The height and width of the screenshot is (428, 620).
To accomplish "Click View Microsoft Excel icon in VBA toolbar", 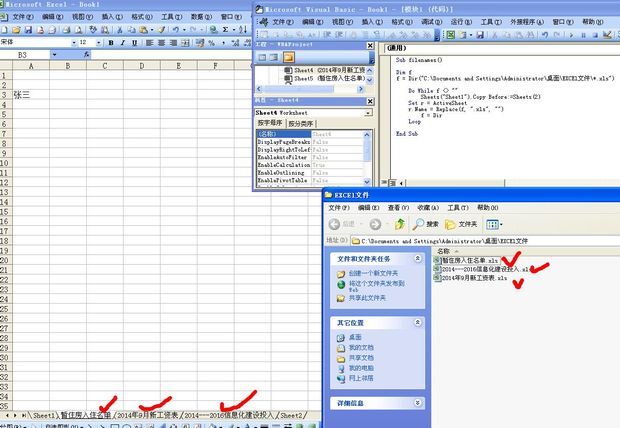I will [x=450, y=35].
